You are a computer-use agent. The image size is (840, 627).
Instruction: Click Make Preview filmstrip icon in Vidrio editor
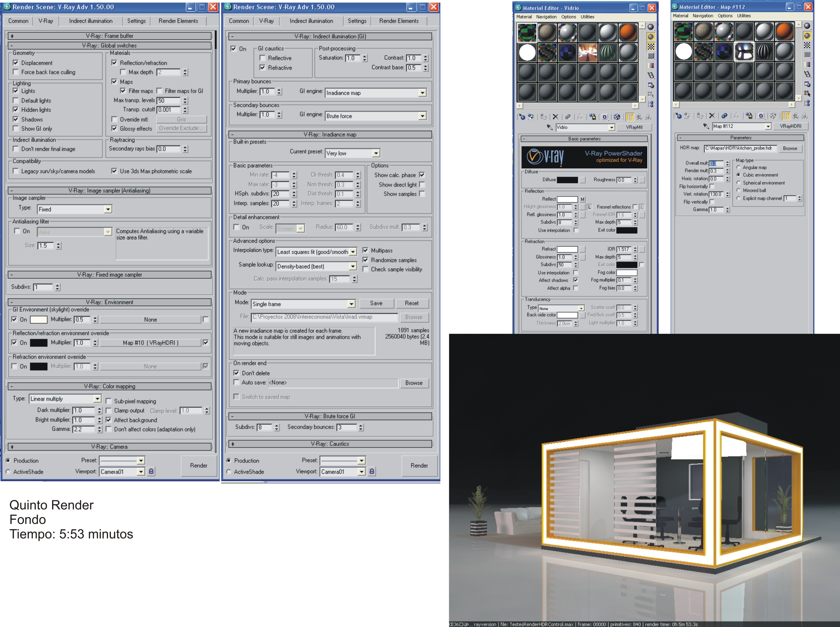651,75
